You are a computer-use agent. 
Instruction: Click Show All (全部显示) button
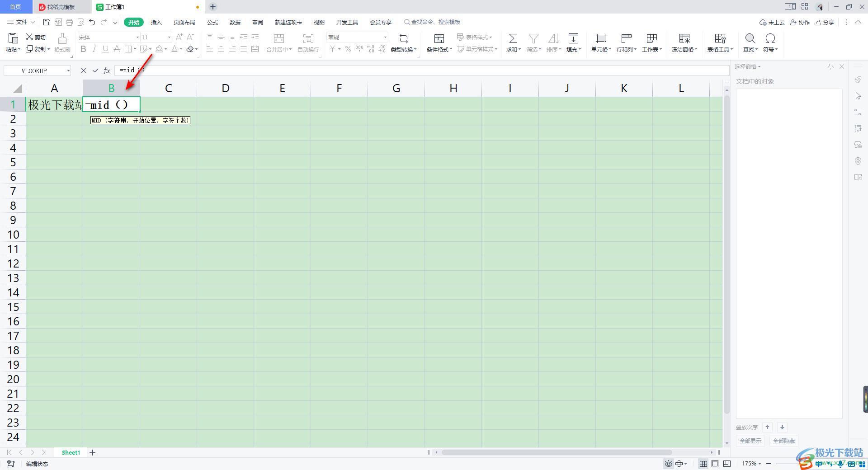point(750,441)
